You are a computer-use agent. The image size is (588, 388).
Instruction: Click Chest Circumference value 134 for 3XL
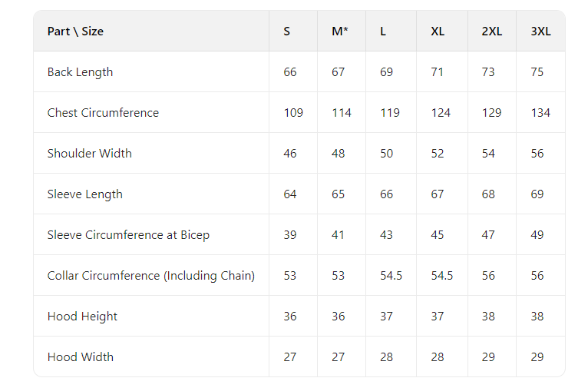pyautogui.click(x=540, y=113)
